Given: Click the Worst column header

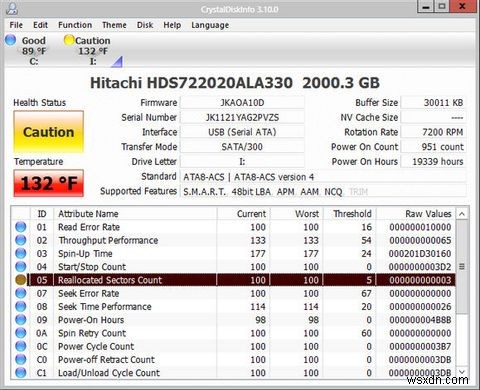Looking at the screenshot, I should pyautogui.click(x=297, y=214).
